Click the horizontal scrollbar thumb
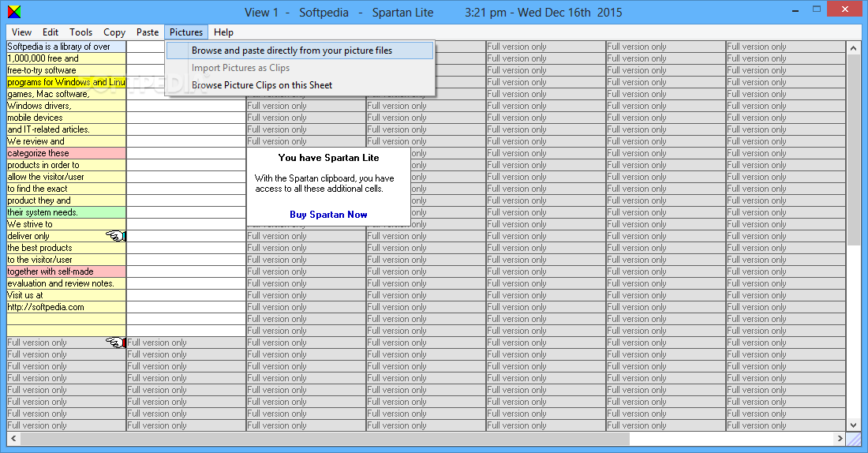Image resolution: width=868 pixels, height=453 pixels. 325,438
